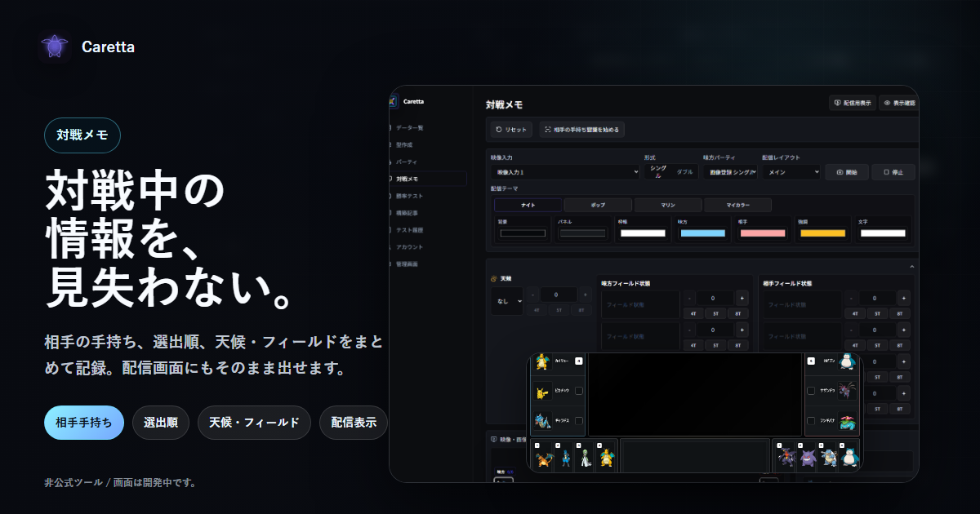Screen dimensions: 980x514
Task: Click the eye icon on 表示確認
Action: (x=887, y=104)
